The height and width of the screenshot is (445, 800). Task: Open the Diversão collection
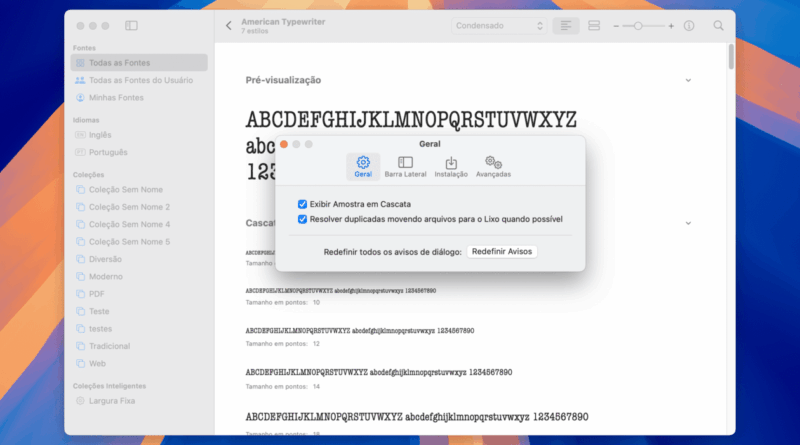click(139, 259)
